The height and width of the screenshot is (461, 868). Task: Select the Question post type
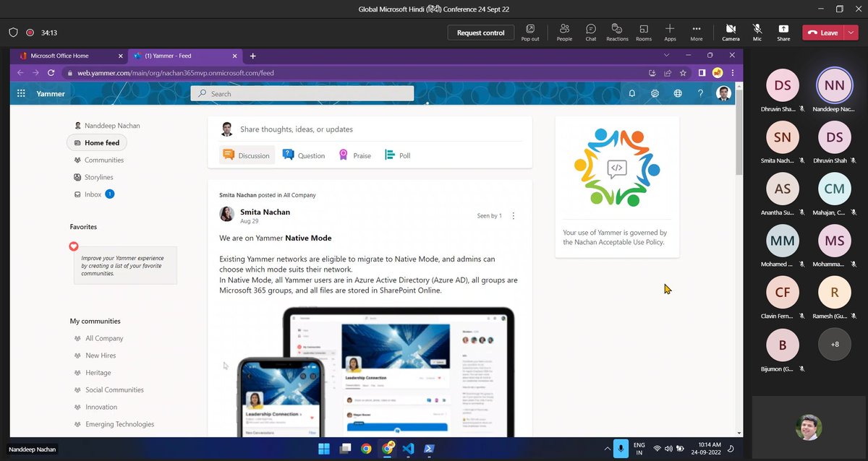304,155
